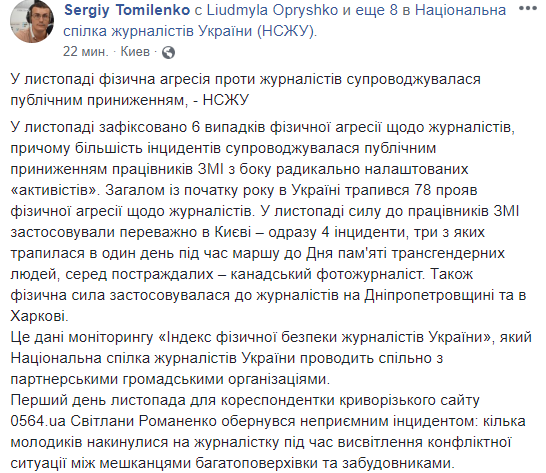546x473 pixels.
Task: Click the word 'Дніпропетровщині' in the post
Action: click(429, 295)
